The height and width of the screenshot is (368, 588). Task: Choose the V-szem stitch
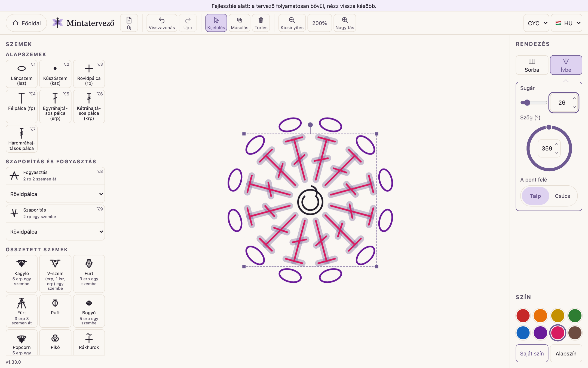[55, 274]
